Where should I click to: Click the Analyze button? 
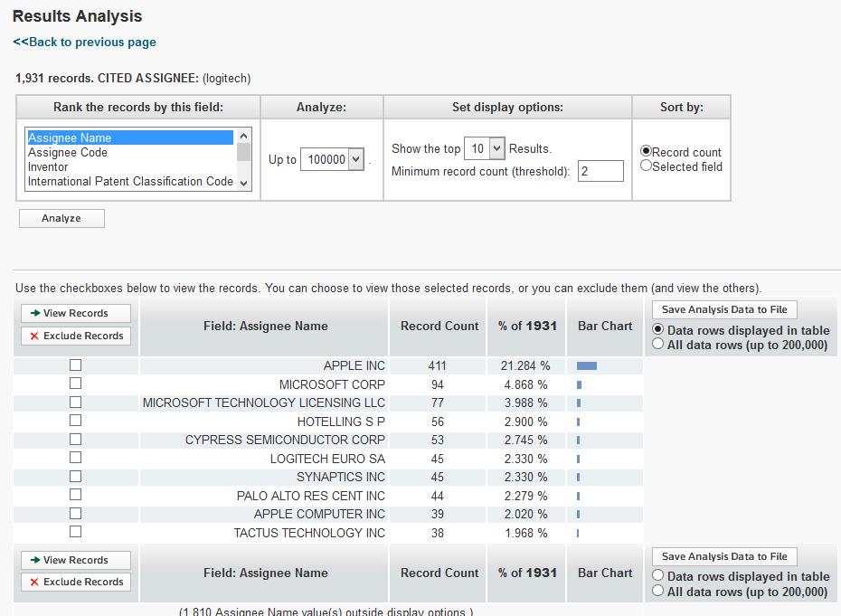pyautogui.click(x=61, y=218)
